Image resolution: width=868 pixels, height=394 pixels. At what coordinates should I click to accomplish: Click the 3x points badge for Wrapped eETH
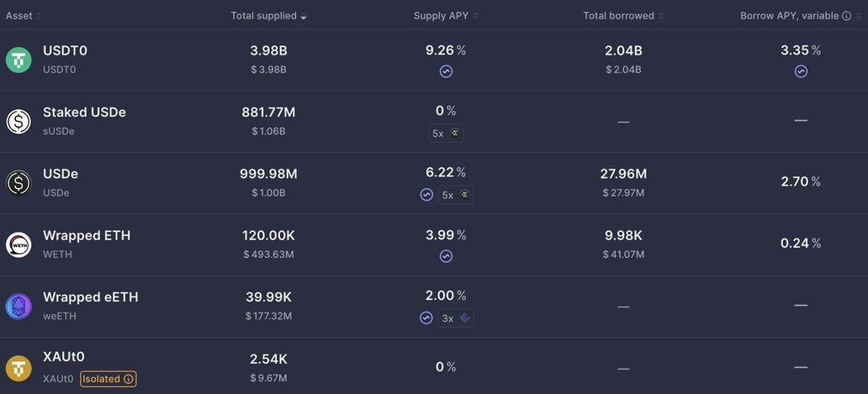click(x=456, y=318)
